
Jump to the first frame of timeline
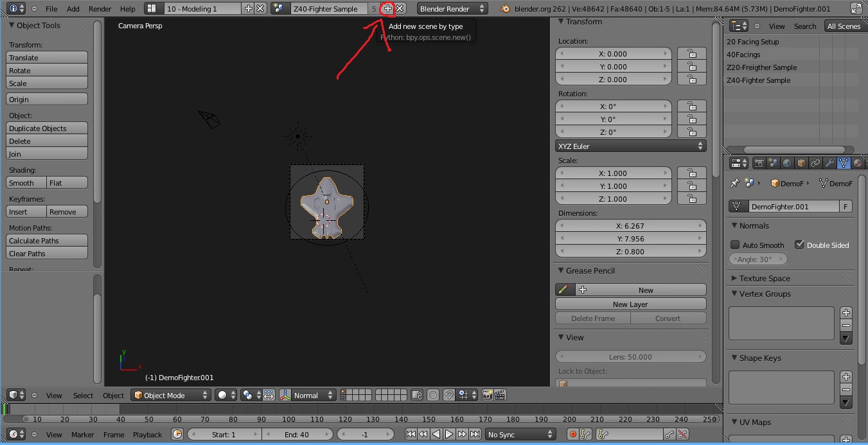411,435
